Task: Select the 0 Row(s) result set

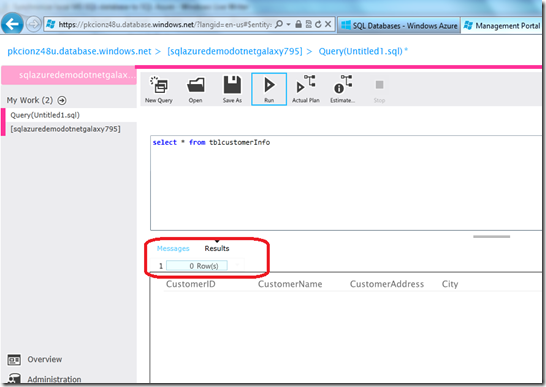Action: point(197,266)
